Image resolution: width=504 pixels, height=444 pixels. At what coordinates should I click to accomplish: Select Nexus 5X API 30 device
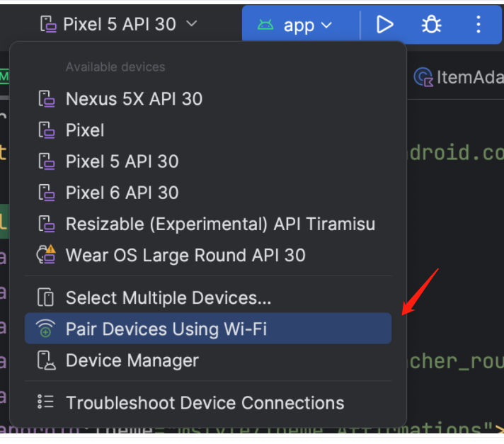(x=134, y=99)
